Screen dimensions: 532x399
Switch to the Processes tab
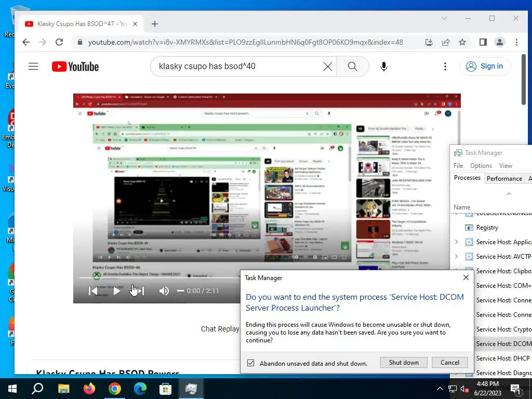467,178
